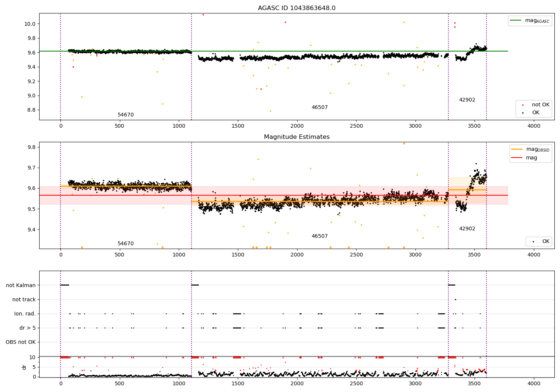Click the '500' x-tick under bottom plot
The height and width of the screenshot is (392, 560).
pyautogui.click(x=119, y=383)
